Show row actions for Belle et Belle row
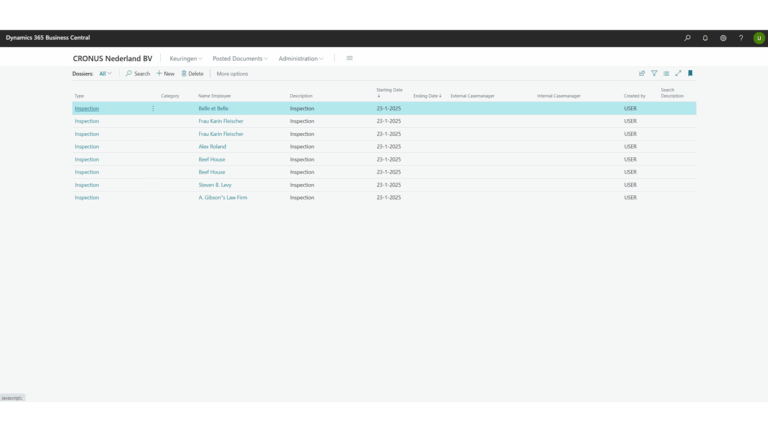This screenshot has height=432, width=768. [x=153, y=109]
